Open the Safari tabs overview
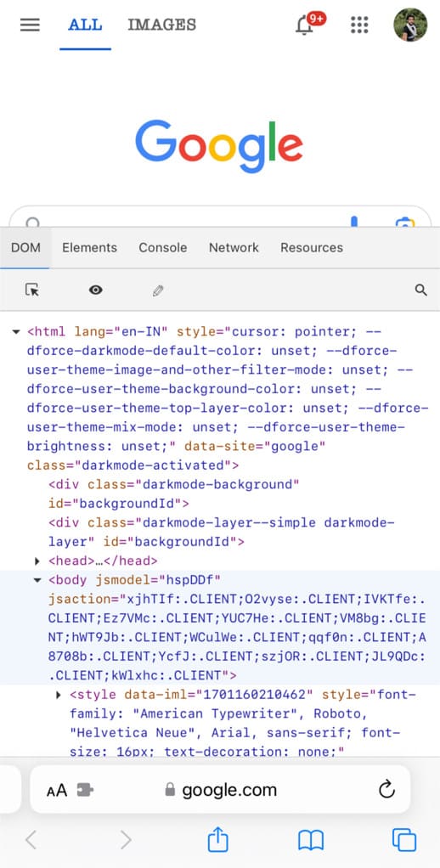Screen dimensions: 440x868 click(404, 840)
